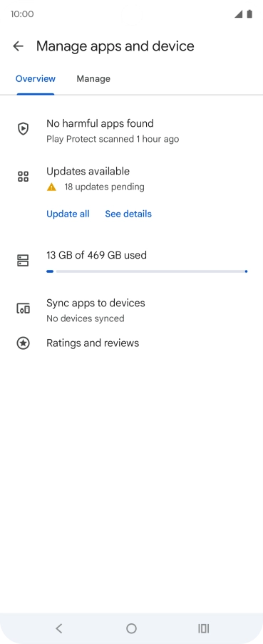
Task: Open See details for pending updates
Action: pyautogui.click(x=128, y=214)
